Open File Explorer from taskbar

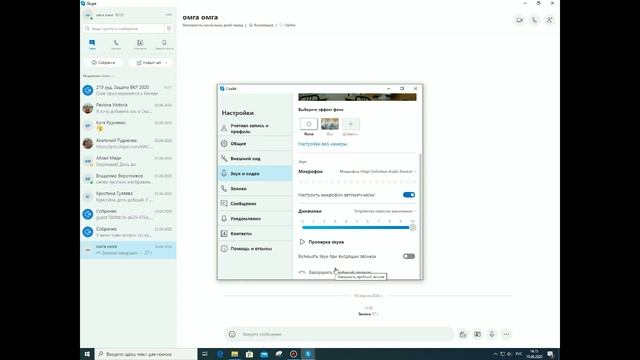tap(235, 354)
